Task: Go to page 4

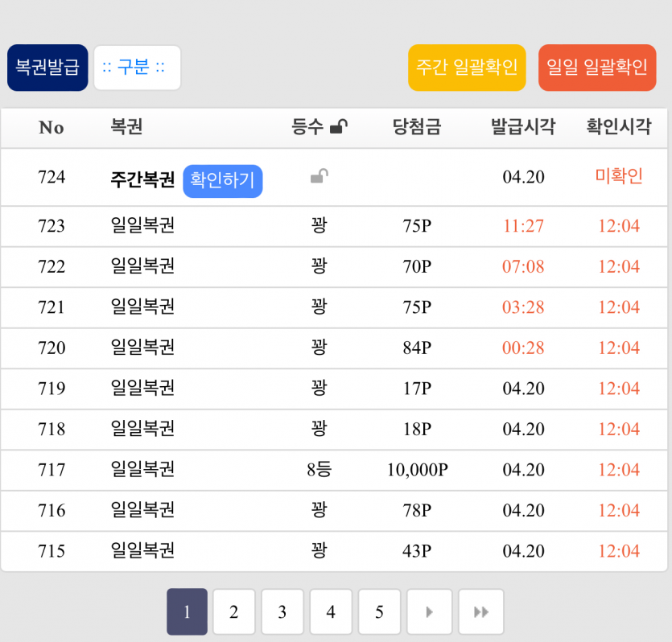Action: (331, 612)
